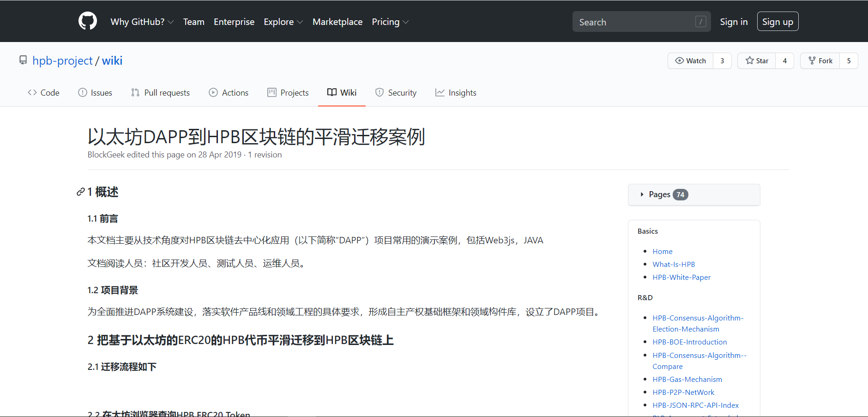
Task: Click the heading 1.1 前言
Action: 103,218
